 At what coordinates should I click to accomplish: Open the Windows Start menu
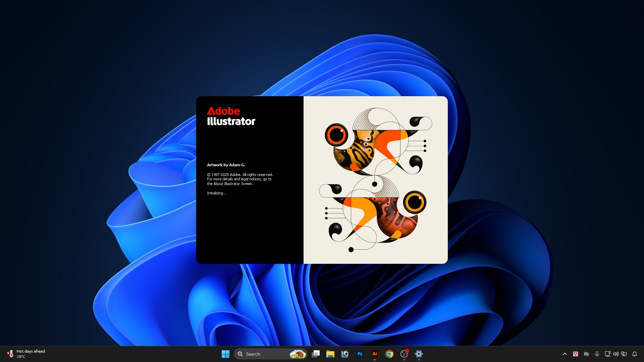[225, 354]
